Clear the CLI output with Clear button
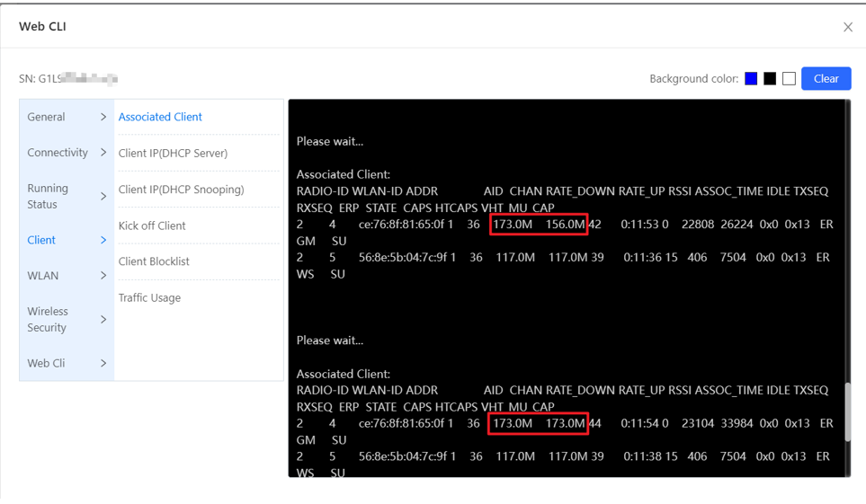 826,78
